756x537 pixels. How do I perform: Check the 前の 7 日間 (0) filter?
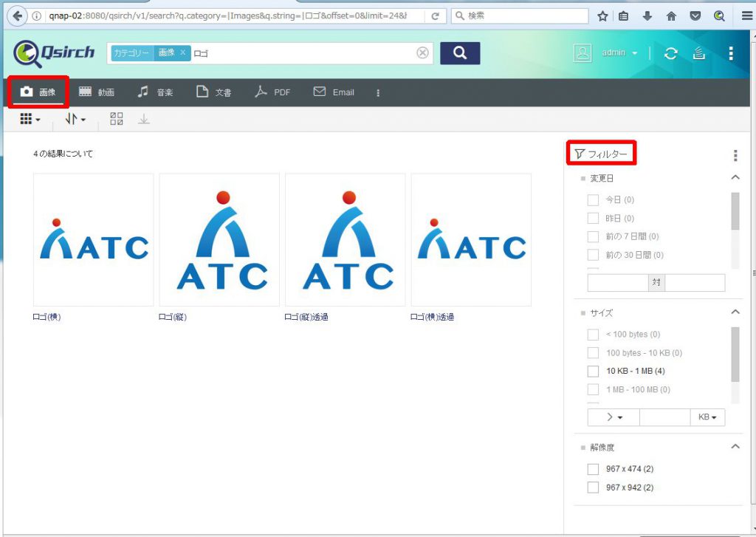593,236
